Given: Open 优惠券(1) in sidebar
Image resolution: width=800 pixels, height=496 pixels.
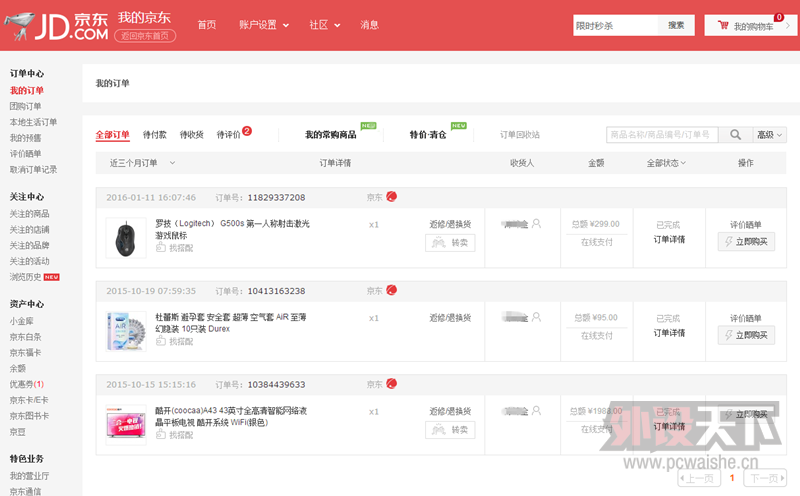Looking at the screenshot, I should tap(27, 384).
